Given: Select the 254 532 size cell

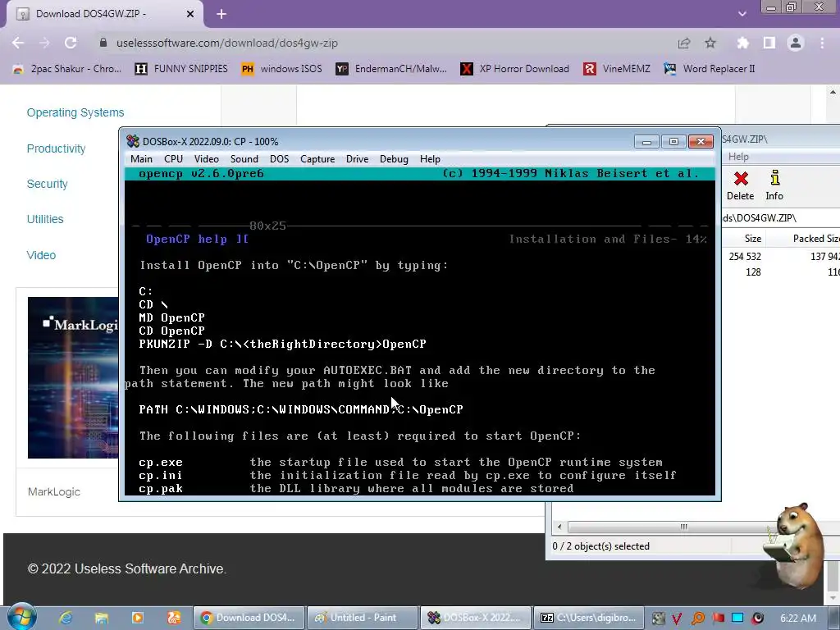Looking at the screenshot, I should click(x=745, y=257).
